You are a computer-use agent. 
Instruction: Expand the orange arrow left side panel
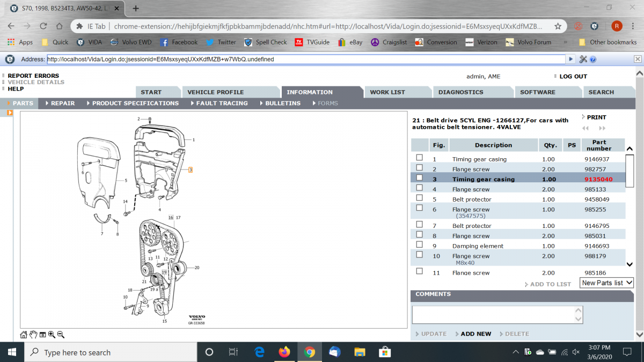10,113
